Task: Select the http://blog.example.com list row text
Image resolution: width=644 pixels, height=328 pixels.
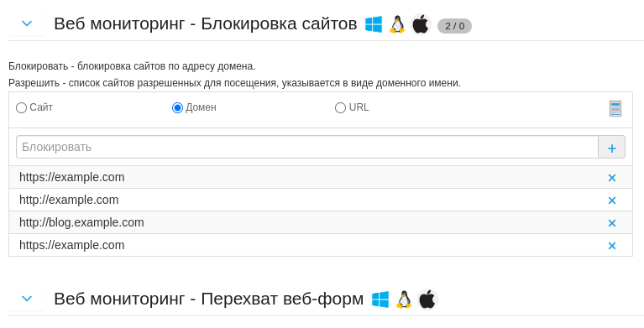Action: click(x=81, y=222)
